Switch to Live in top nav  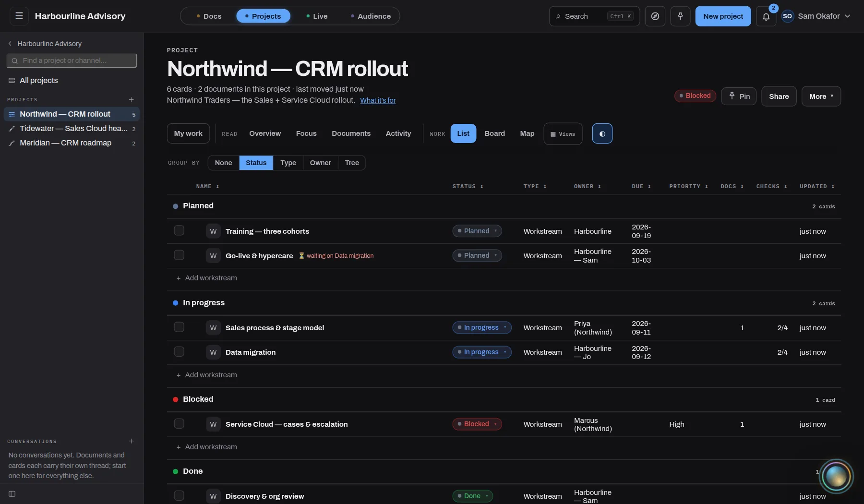tap(317, 16)
